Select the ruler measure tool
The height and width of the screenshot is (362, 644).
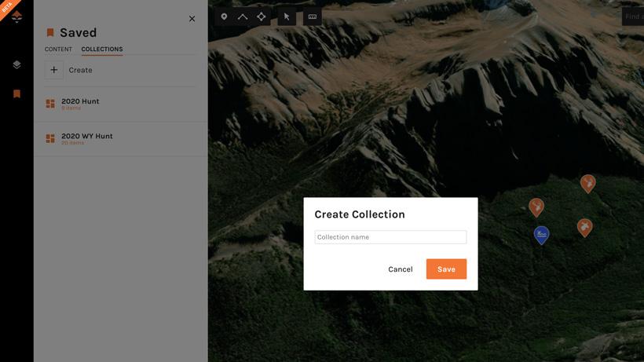[x=312, y=16]
